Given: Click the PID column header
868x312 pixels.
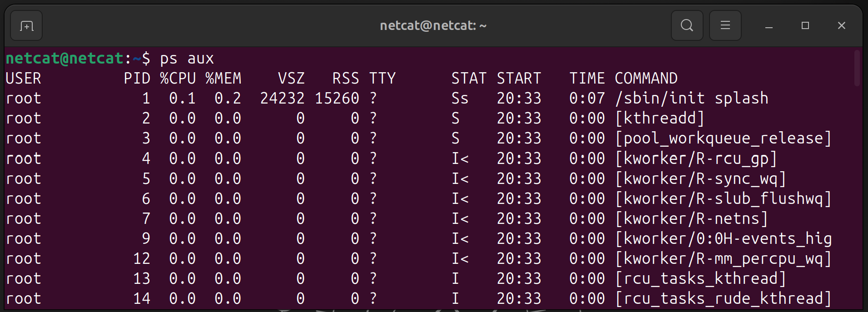Looking at the screenshot, I should click(x=137, y=79).
